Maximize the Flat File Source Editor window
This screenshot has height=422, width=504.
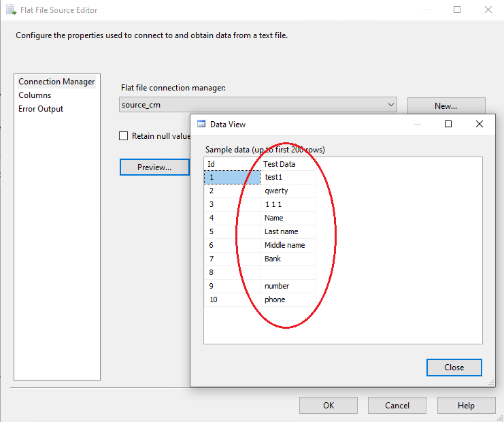point(457,10)
